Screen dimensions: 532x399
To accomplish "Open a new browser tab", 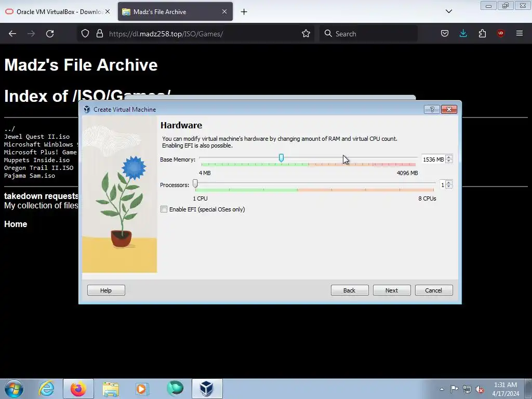I will click(x=244, y=12).
